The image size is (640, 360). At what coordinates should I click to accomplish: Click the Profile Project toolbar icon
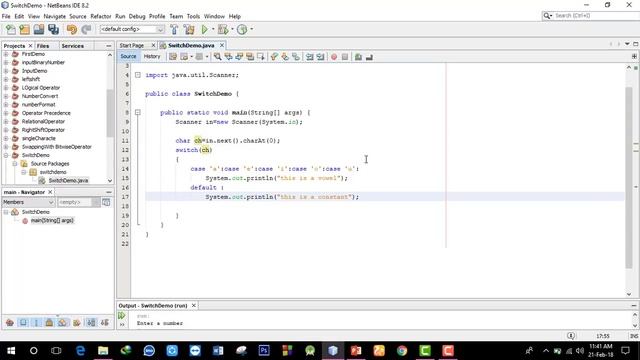tap(242, 29)
